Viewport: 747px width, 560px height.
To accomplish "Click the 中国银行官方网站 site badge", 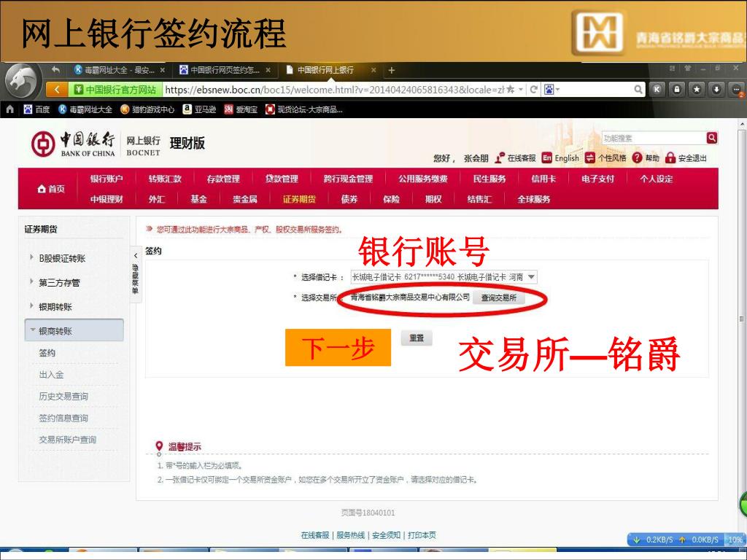I will click(x=116, y=89).
